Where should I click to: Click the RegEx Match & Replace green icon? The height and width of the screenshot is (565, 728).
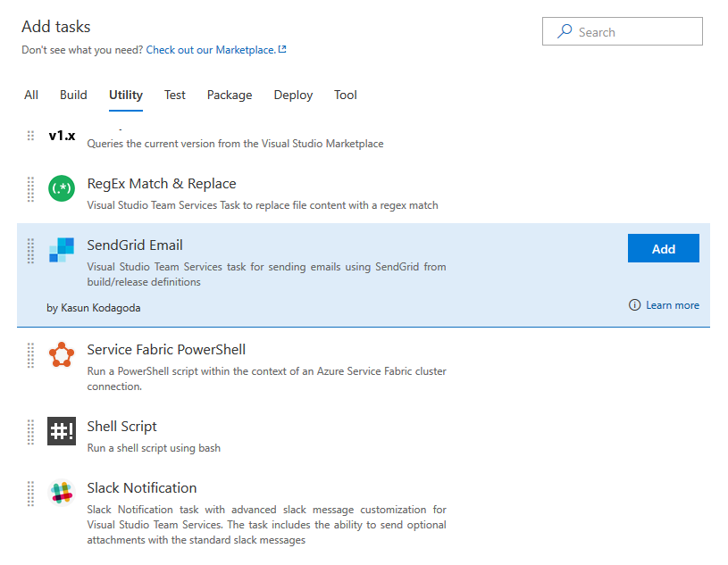(x=62, y=188)
